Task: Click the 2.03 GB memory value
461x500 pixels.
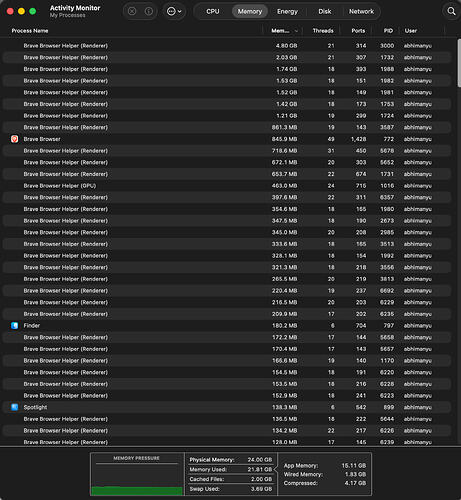Action: point(286,57)
